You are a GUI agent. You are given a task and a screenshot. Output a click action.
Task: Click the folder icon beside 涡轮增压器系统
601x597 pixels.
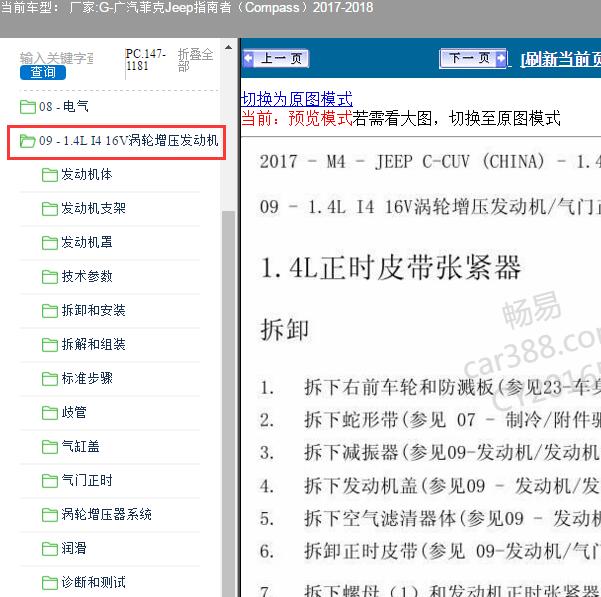pyautogui.click(x=50, y=515)
